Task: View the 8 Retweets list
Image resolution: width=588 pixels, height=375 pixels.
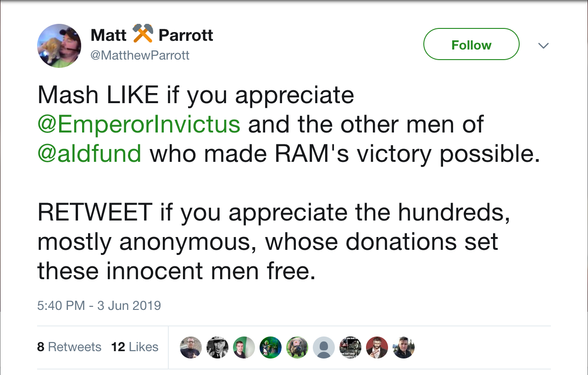Action: click(69, 347)
